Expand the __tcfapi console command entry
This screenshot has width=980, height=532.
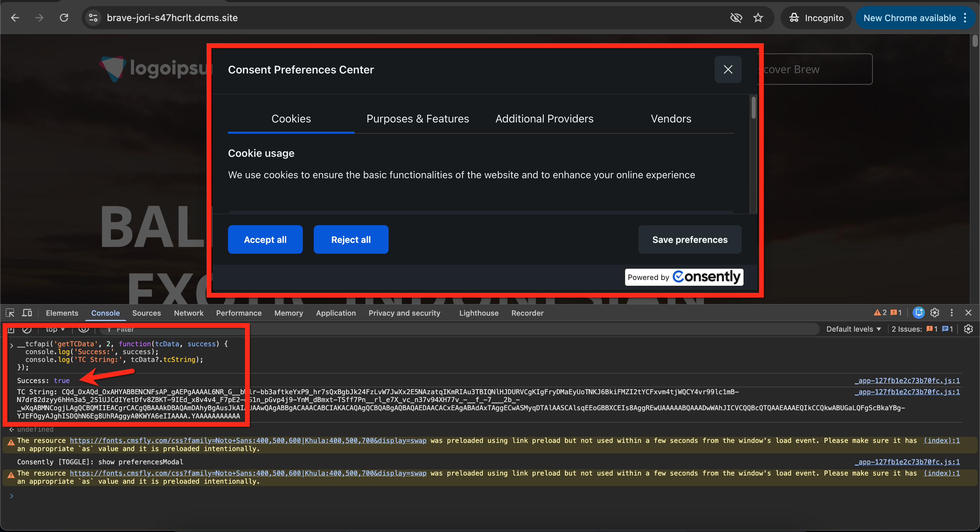(12, 345)
